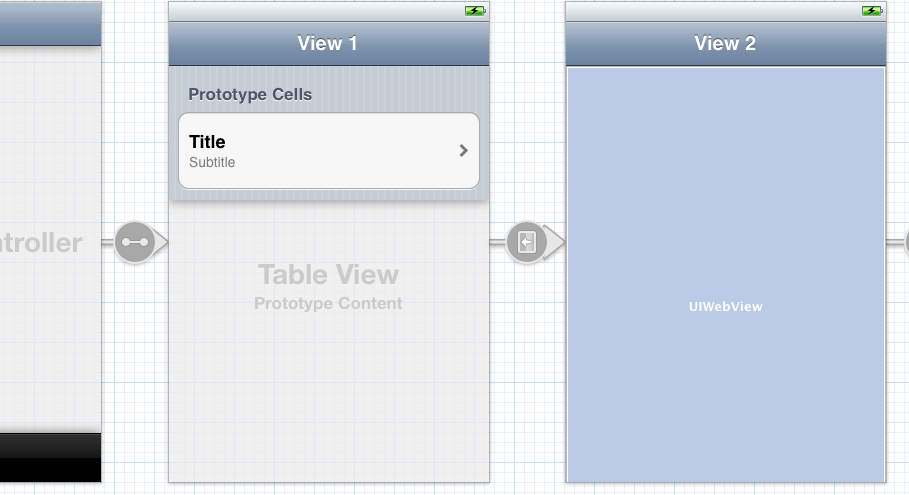Select the partially visible segue icon right of View 2
The image size is (909, 495).
(905, 242)
